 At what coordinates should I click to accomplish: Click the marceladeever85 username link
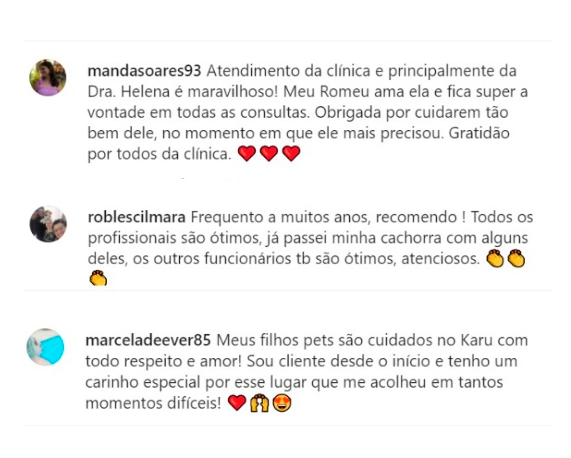148,340
